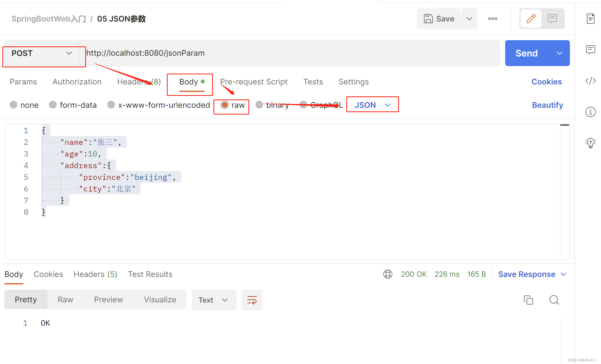Click the lightbulb icon in right sidebar
This screenshot has height=364, width=601.
(590, 142)
